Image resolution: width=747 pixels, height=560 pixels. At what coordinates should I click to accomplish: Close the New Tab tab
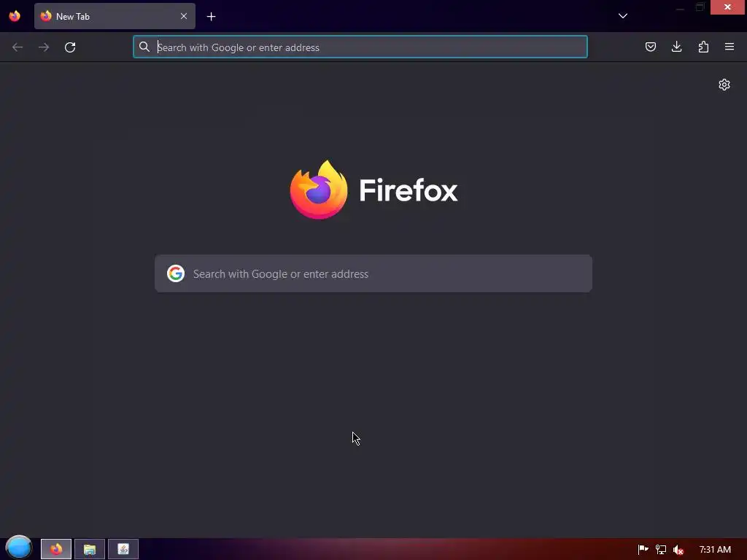click(184, 16)
